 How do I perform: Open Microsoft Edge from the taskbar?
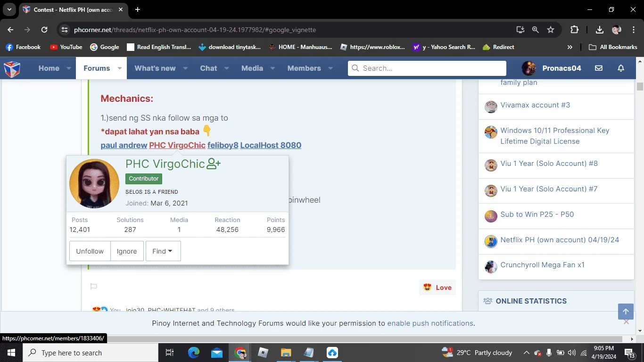194,353
